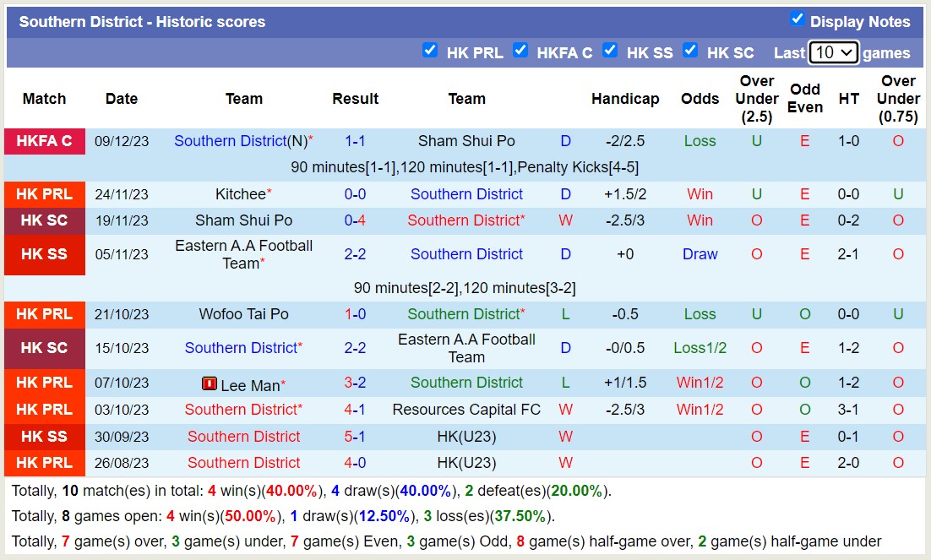The height and width of the screenshot is (560, 931).
Task: Open the 09/12/23 match 1-1 score
Action: click(355, 141)
